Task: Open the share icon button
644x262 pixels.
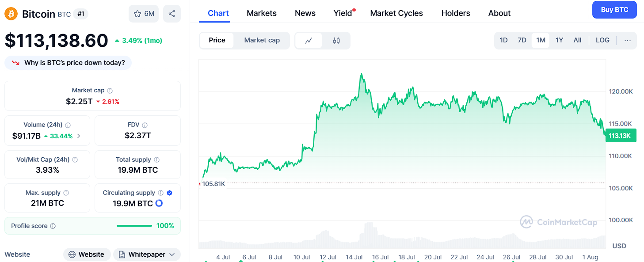Action: pyautogui.click(x=172, y=14)
